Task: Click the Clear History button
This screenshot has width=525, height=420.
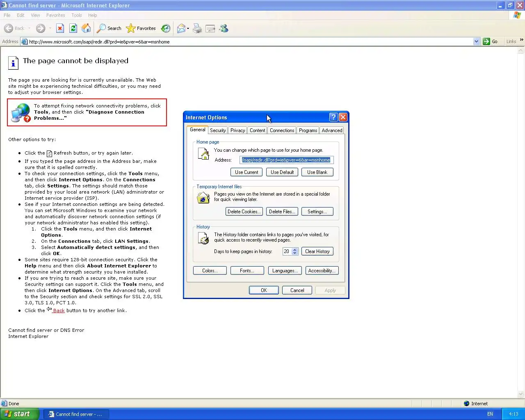Action: pos(317,251)
